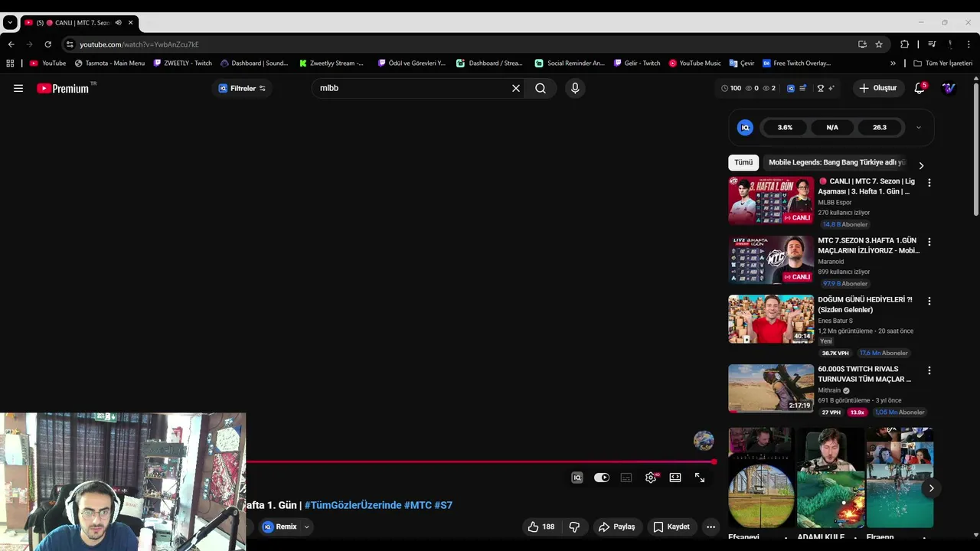
Task: Open the #TümGözlerÜzerinde hashtag link
Action: point(353,505)
